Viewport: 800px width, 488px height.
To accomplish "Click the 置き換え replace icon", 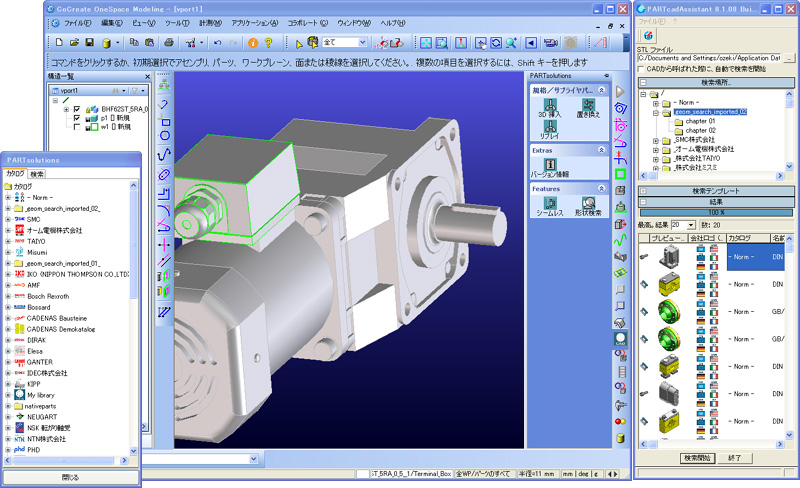I will [589, 105].
